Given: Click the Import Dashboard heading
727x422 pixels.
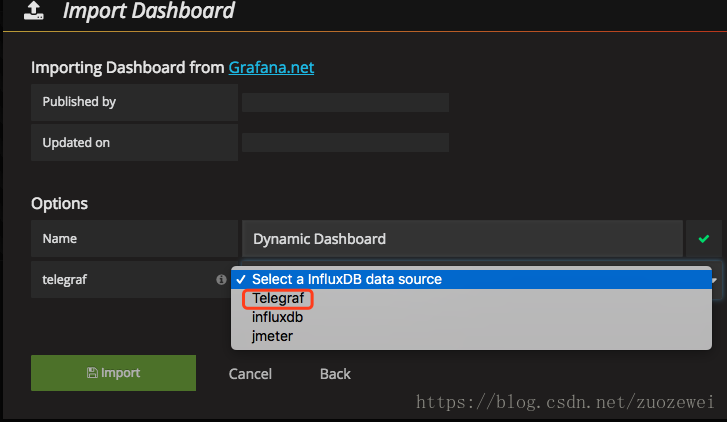Looking at the screenshot, I should pyautogui.click(x=149, y=12).
